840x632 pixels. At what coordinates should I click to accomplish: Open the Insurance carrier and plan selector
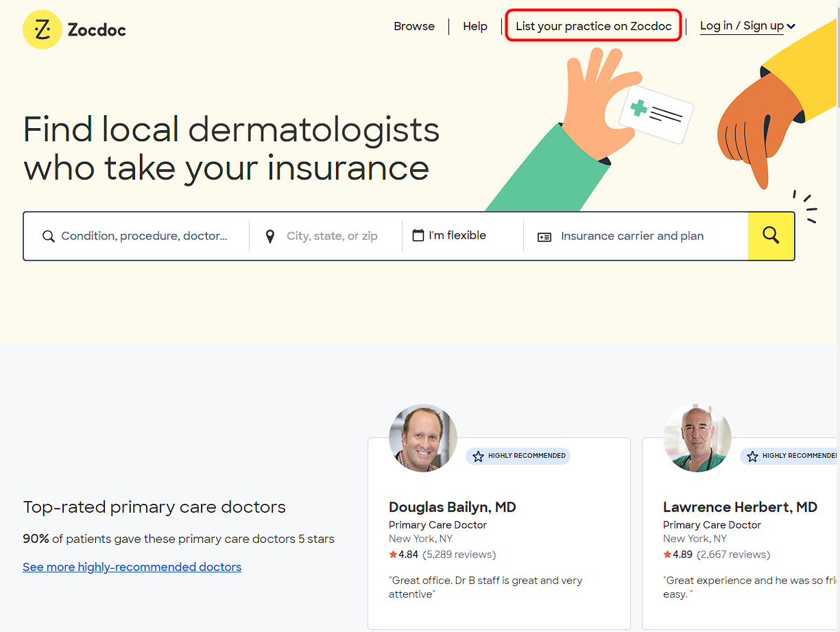coord(636,236)
